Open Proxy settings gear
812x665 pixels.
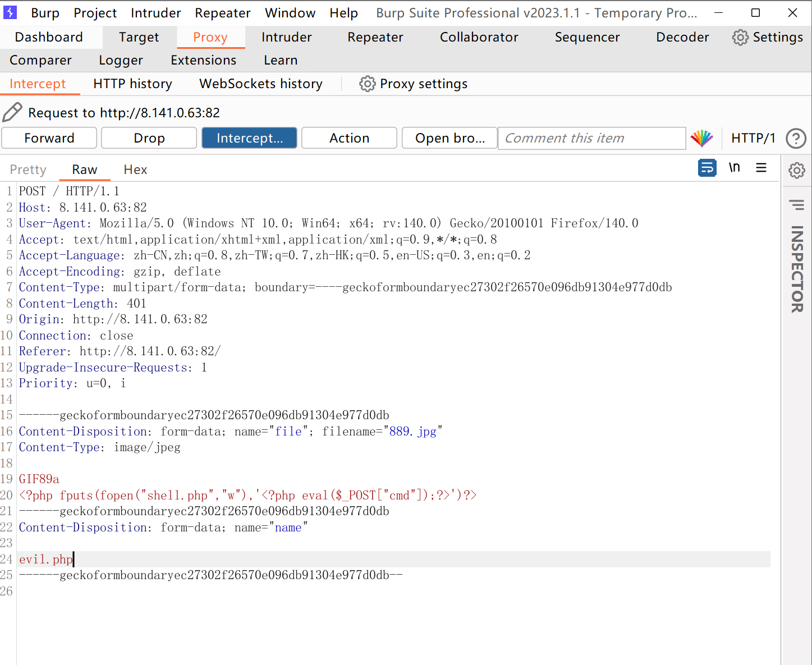click(x=367, y=84)
